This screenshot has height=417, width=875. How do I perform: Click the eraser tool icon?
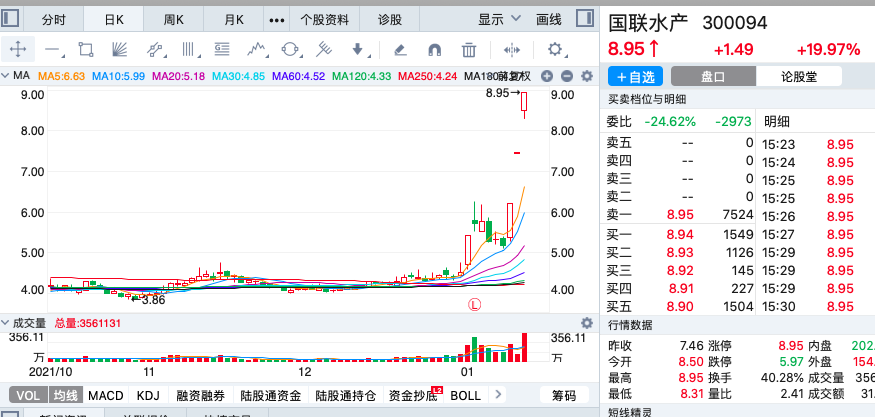pyautogui.click(x=400, y=50)
